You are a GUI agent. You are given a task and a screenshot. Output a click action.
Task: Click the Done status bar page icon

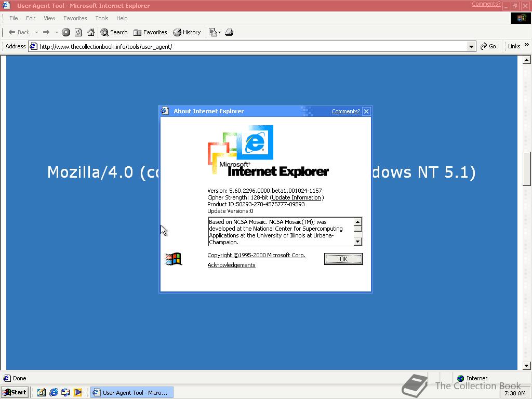(x=7, y=378)
